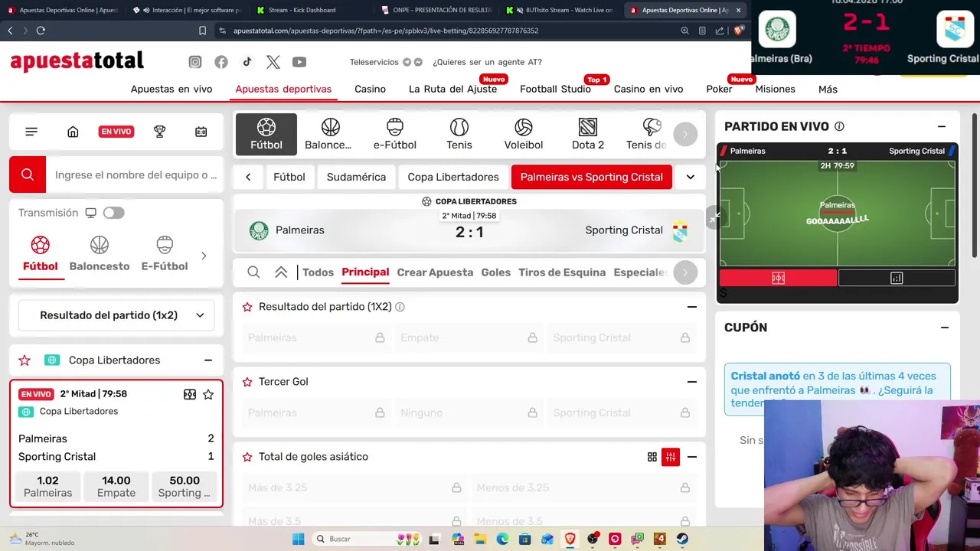Open the Windows Start button
This screenshot has height=551, width=980.
coord(299,539)
